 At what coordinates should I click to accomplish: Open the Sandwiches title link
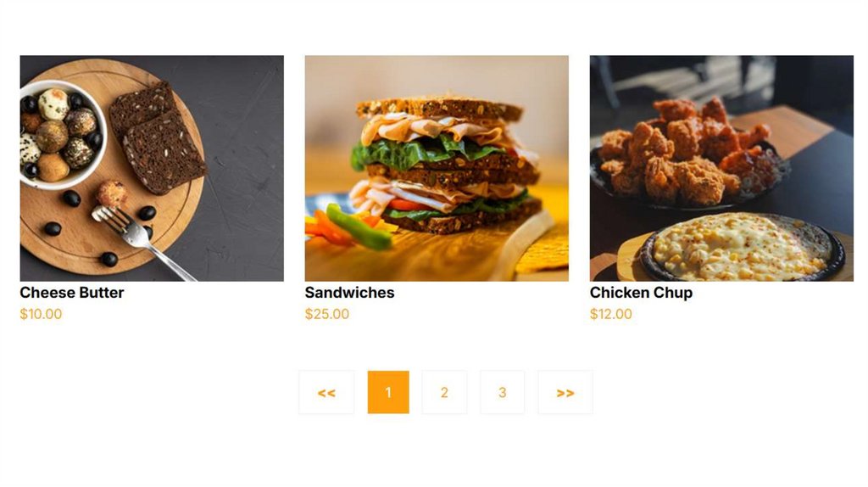[x=349, y=293]
